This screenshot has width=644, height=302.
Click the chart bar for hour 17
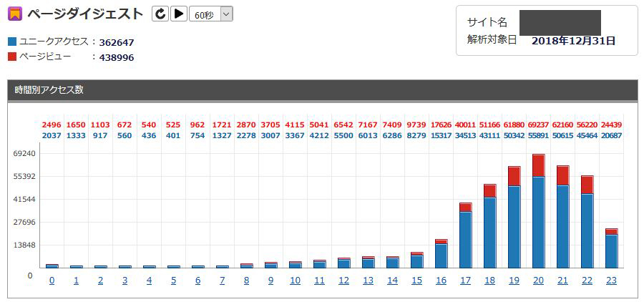point(465,235)
